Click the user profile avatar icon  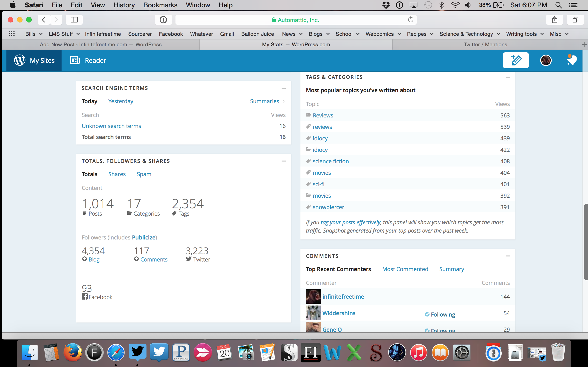546,60
